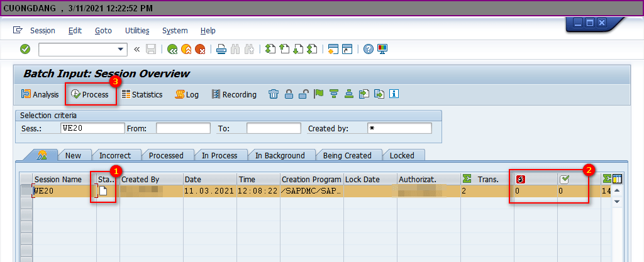Switch to the Incorrect tab
The image size is (644, 262).
pos(115,155)
